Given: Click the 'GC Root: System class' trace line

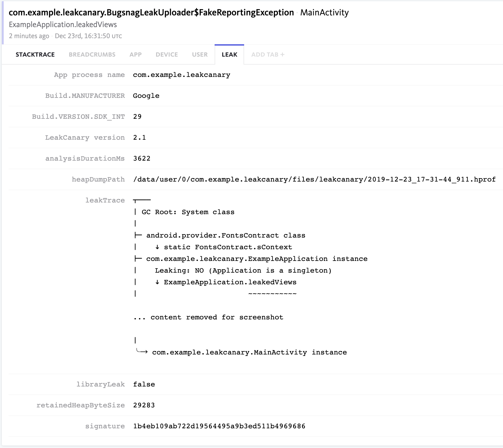Looking at the screenshot, I should click(x=188, y=212).
